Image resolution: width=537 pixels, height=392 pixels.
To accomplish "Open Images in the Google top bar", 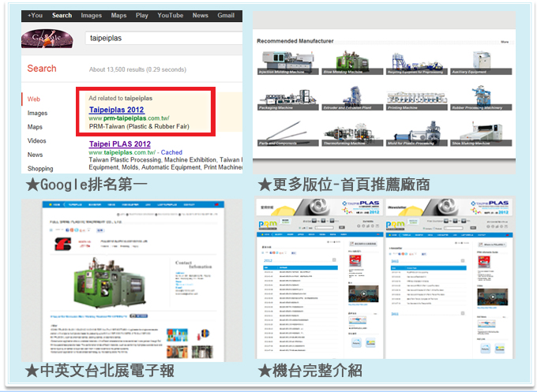I will pos(92,16).
